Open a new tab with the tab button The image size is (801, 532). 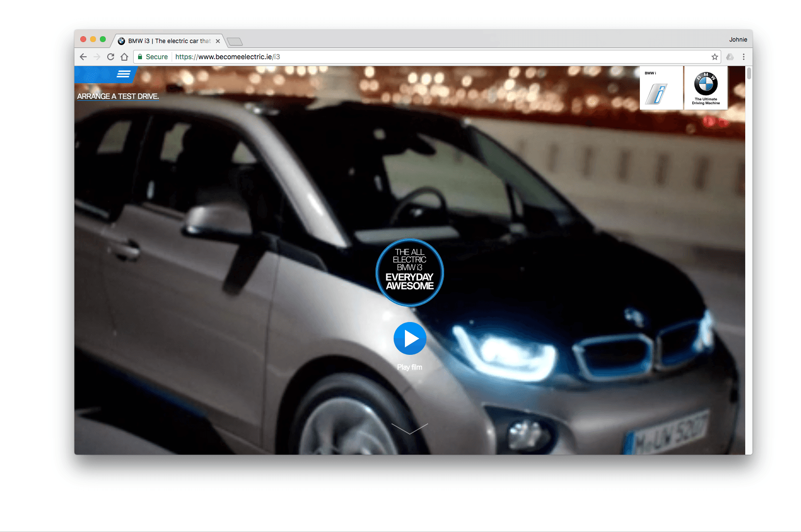pyautogui.click(x=235, y=42)
